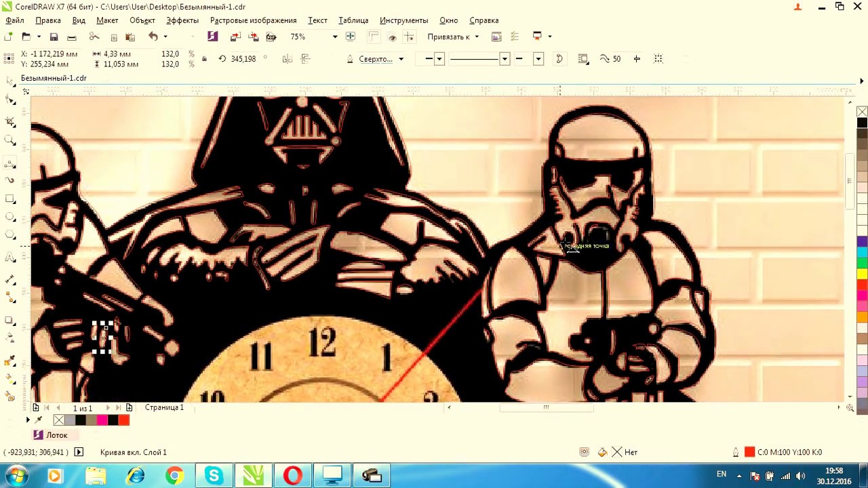Cut selection using scissors icon
This screenshot has width=868, height=488.
[94, 37]
